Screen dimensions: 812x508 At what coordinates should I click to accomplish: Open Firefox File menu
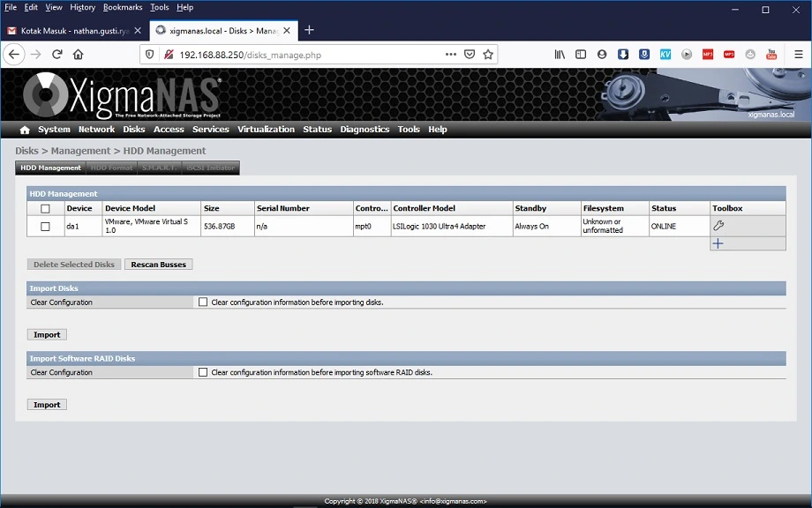point(11,7)
